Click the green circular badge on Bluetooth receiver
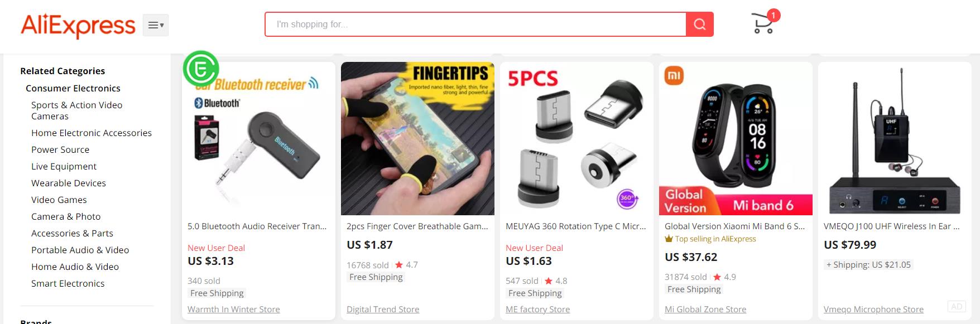 (x=201, y=68)
